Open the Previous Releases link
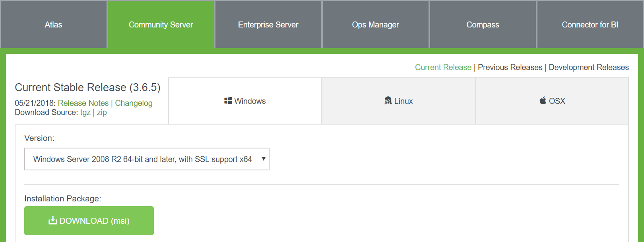 click(510, 67)
